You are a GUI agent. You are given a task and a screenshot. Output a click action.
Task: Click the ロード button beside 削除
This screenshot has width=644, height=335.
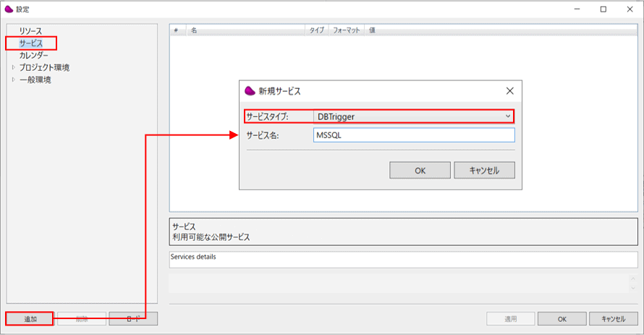click(133, 318)
